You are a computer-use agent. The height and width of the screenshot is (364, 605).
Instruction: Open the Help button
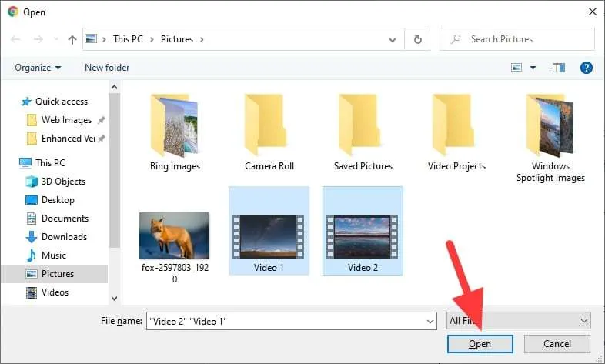[x=586, y=68]
